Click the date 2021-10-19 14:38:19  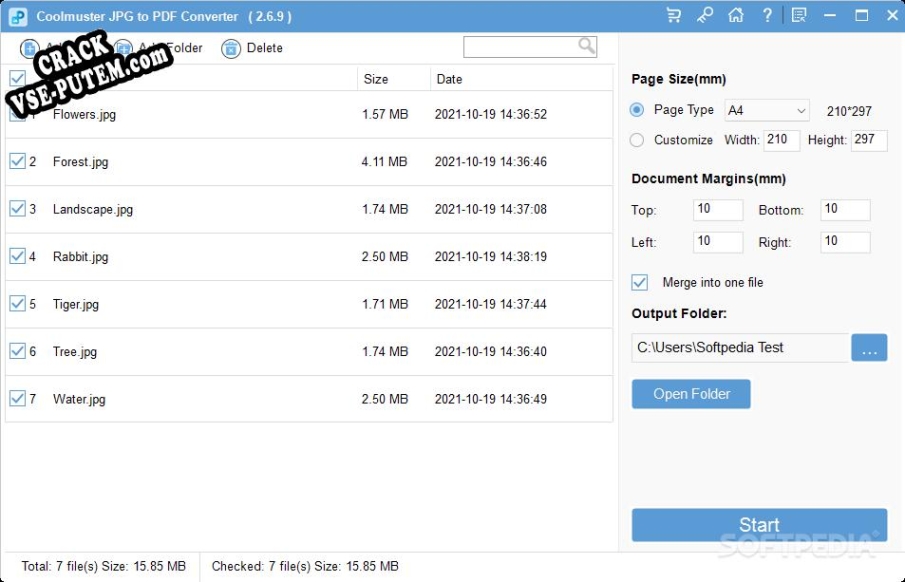pos(491,256)
